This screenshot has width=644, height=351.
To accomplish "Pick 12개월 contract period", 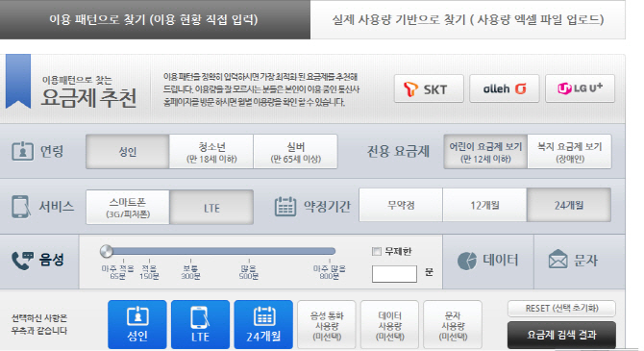I will pos(484,205).
